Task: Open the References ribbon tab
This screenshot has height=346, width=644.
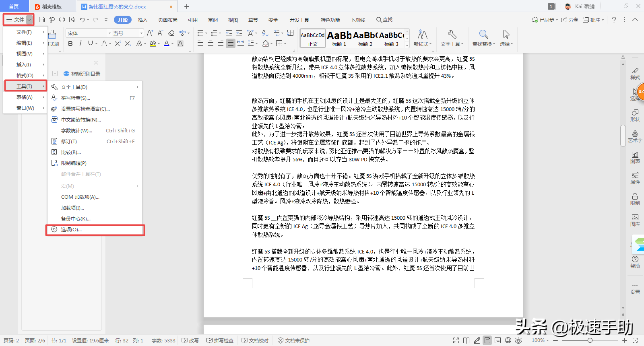Action: [x=192, y=20]
